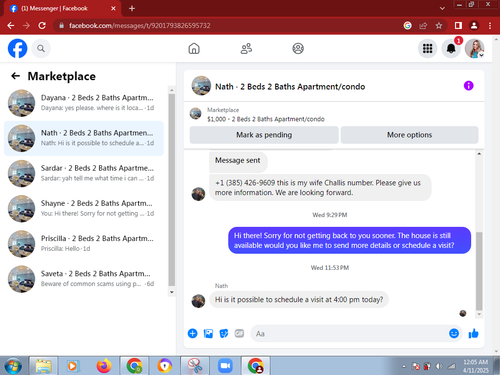Go to Home feed icon
The height and width of the screenshot is (375, 500).
194,49
